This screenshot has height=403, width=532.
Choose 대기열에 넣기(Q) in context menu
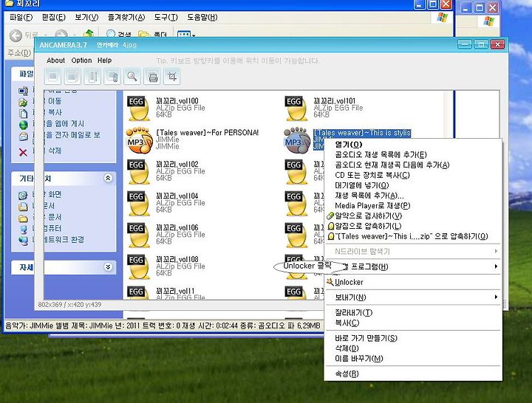click(x=413, y=185)
